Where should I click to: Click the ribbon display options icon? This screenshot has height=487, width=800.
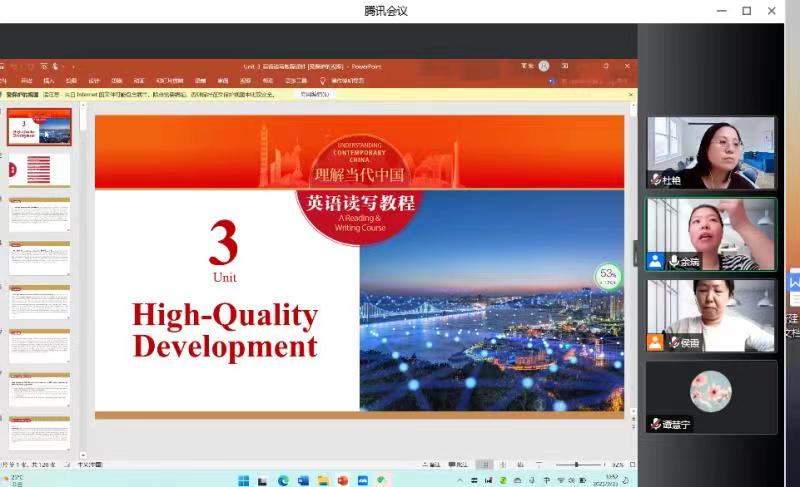565,66
